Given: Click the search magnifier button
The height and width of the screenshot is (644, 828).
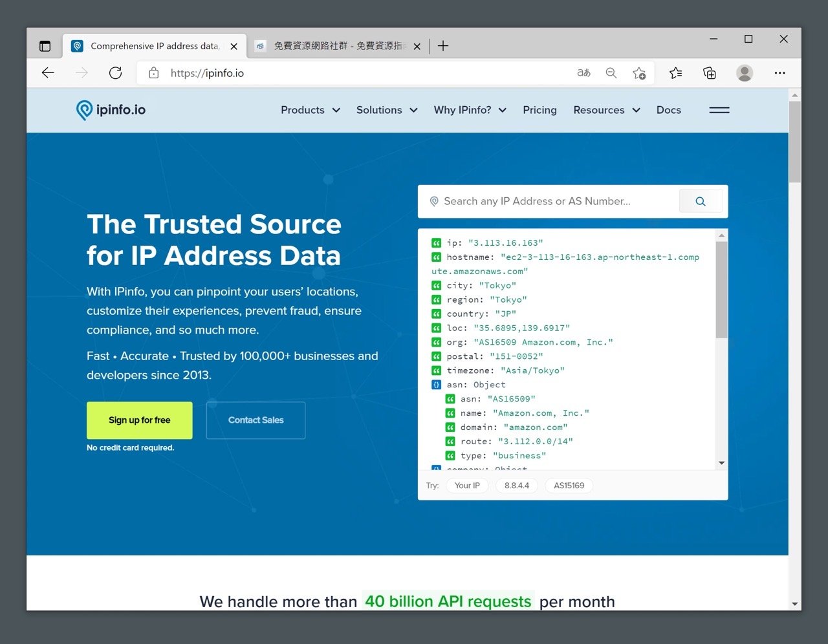Looking at the screenshot, I should 701,202.
